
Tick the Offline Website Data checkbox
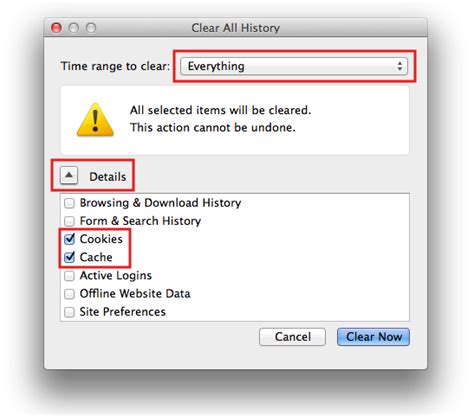[x=69, y=294]
